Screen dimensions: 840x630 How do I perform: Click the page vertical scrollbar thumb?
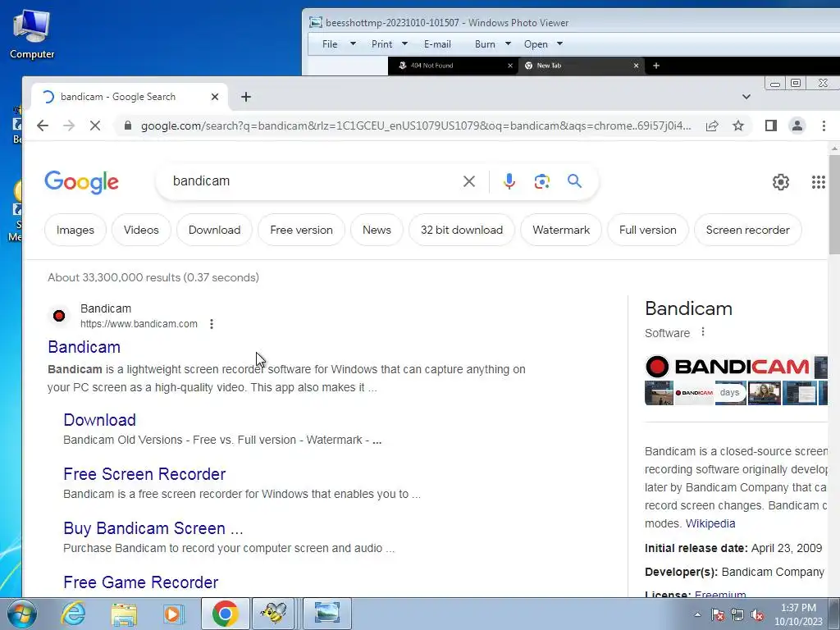[834, 203]
